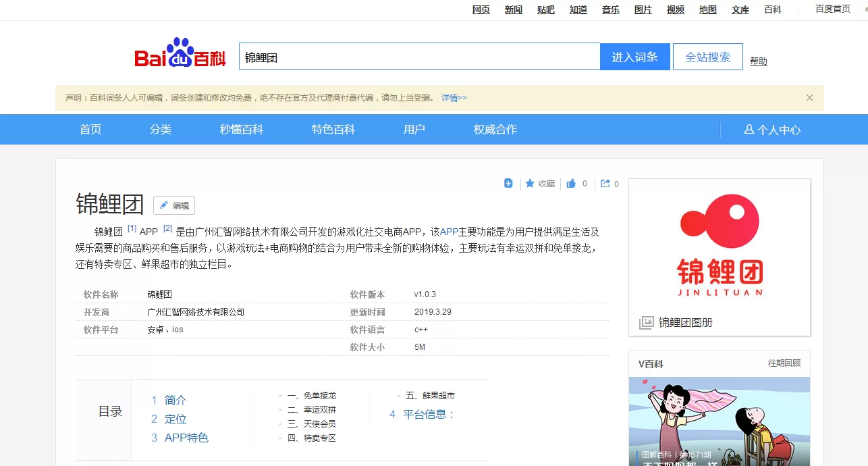
Task: Click the share icon next to the counter
Action: tap(604, 183)
